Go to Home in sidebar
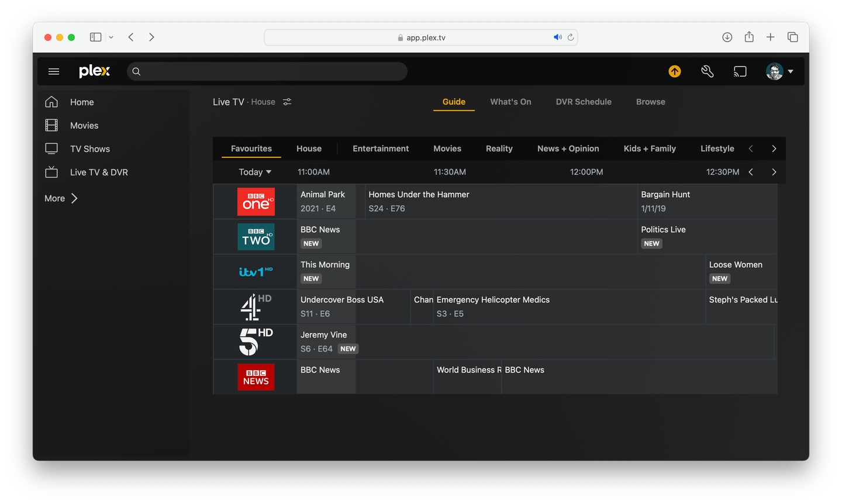842x504 pixels. point(81,102)
